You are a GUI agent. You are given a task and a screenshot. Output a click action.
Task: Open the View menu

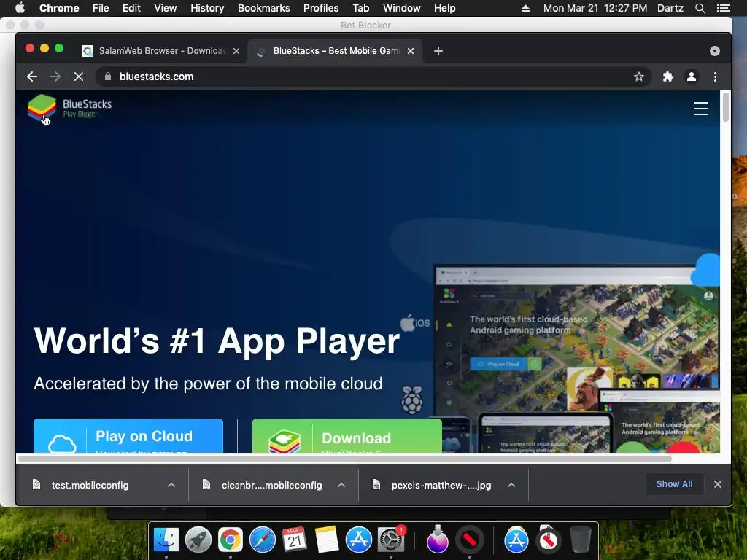[166, 8]
